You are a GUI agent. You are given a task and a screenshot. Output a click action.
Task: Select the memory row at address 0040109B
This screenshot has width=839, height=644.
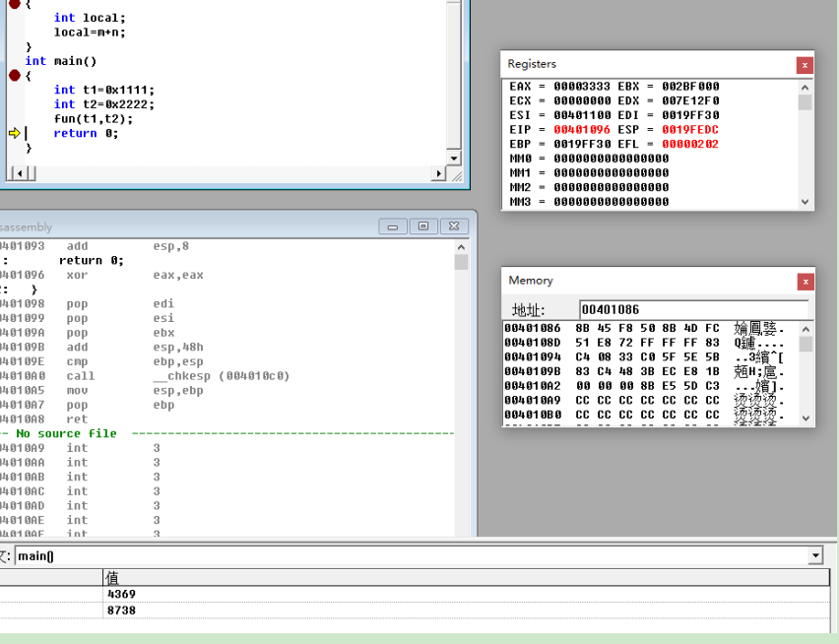pyautogui.click(x=644, y=372)
